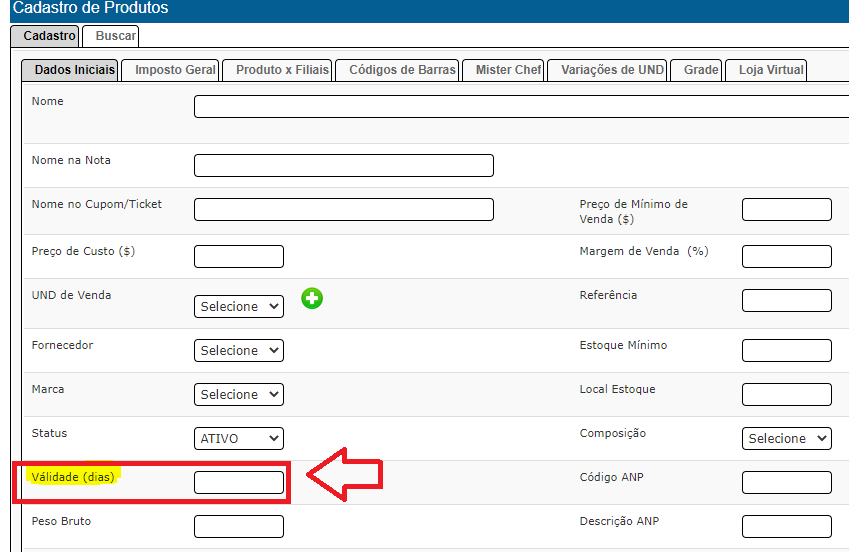Image resolution: width=849 pixels, height=552 pixels.
Task: Click the green plus icon beside UND de Venda
Action: (x=312, y=298)
